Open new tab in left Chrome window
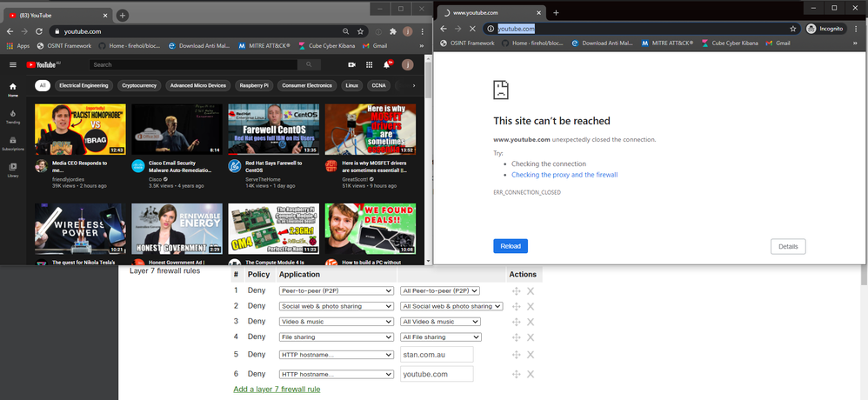Viewport: 868px width, 400px height. click(x=123, y=16)
